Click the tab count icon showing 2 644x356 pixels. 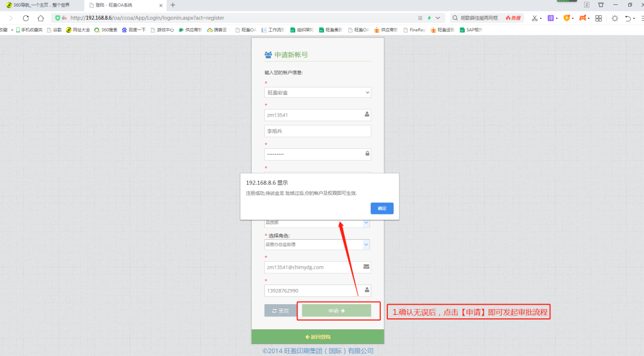(586, 5)
